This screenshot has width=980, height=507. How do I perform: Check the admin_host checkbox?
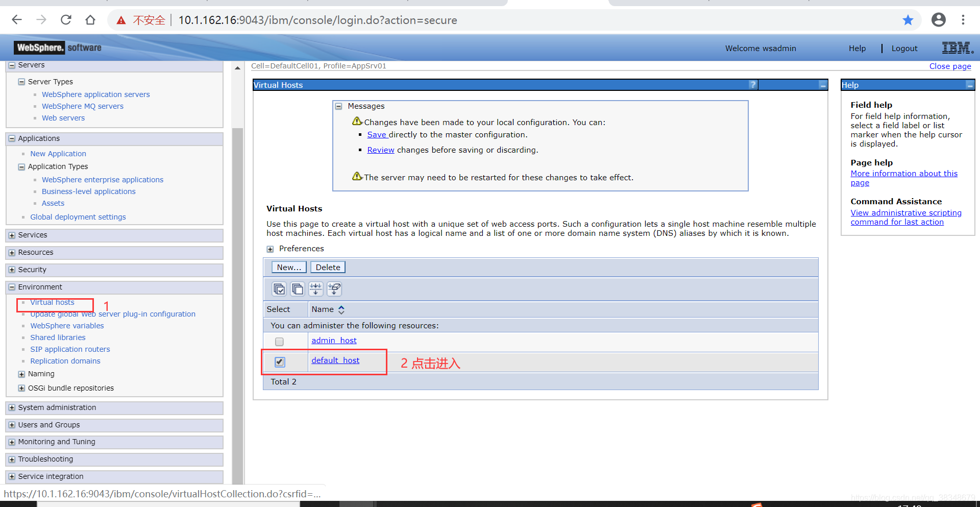279,342
